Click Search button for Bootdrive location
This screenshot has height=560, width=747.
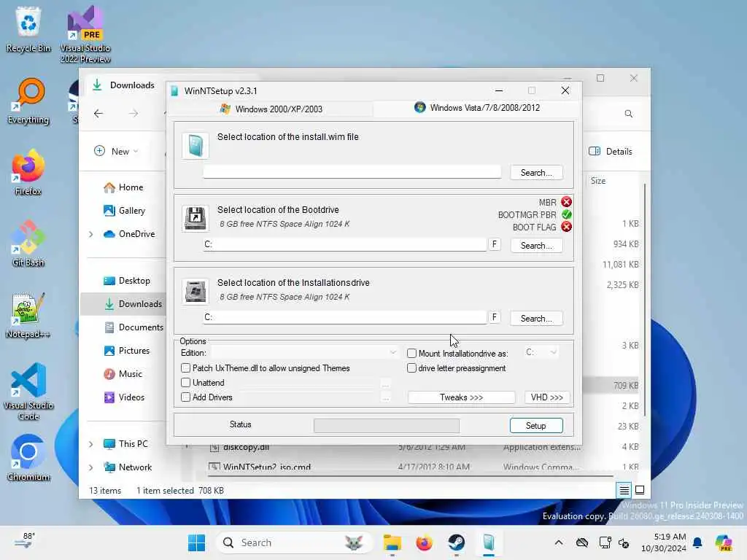tap(536, 245)
